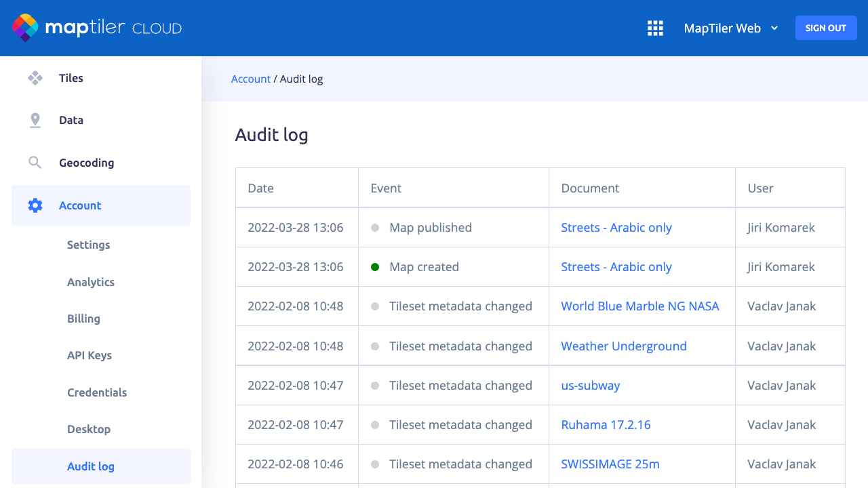Click the Geocoding magnifier icon
Viewport: 868px width, 488px height.
tap(35, 163)
